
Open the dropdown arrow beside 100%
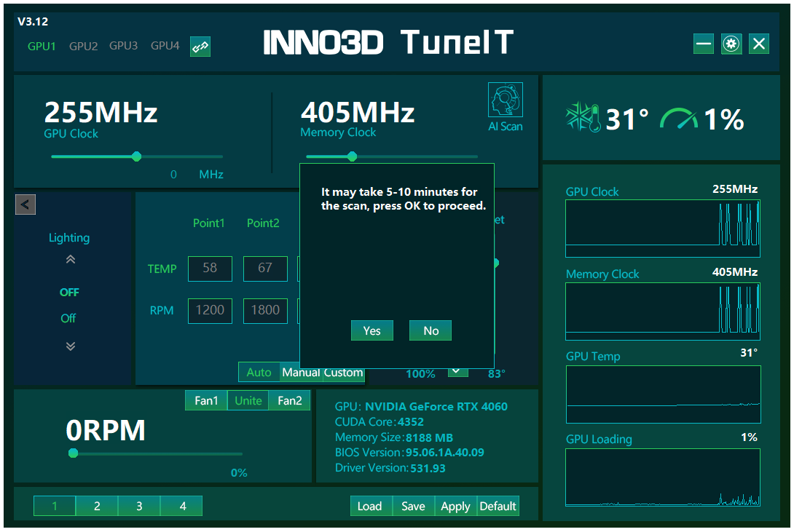(x=457, y=372)
